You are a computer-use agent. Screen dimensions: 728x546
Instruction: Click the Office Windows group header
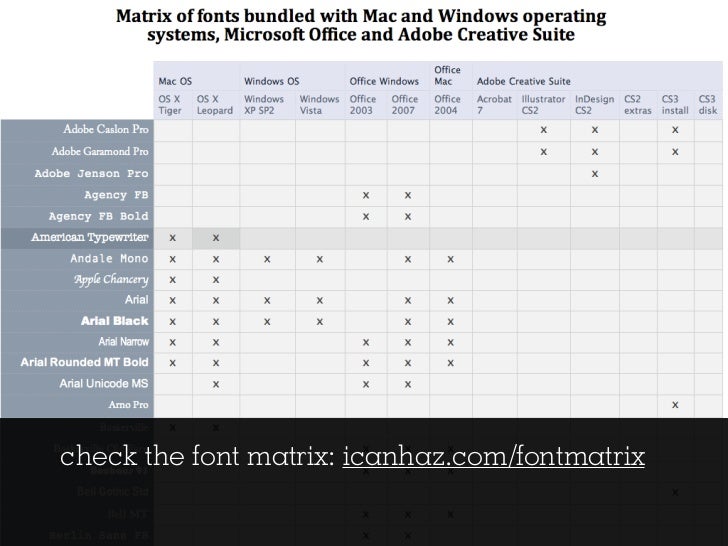point(384,81)
